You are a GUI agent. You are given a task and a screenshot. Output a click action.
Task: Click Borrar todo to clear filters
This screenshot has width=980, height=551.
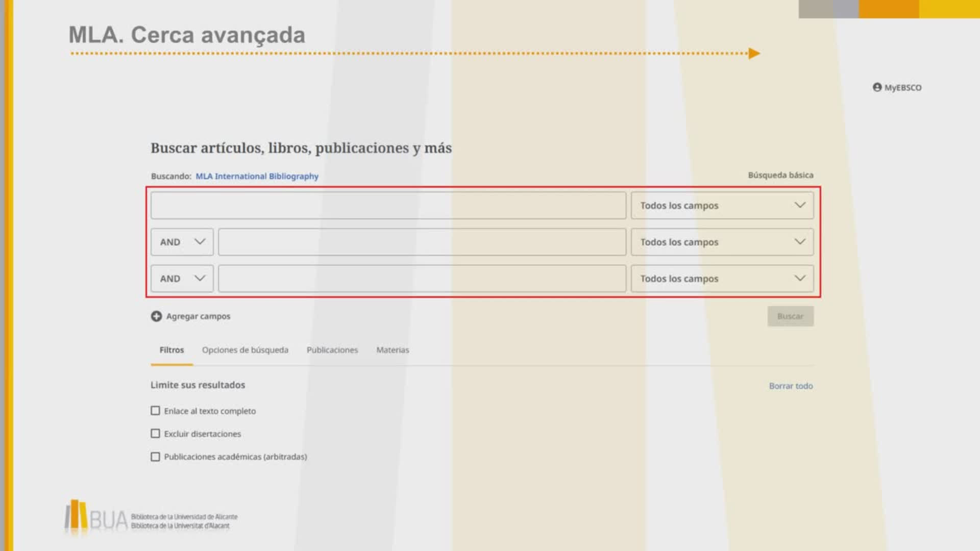(791, 386)
